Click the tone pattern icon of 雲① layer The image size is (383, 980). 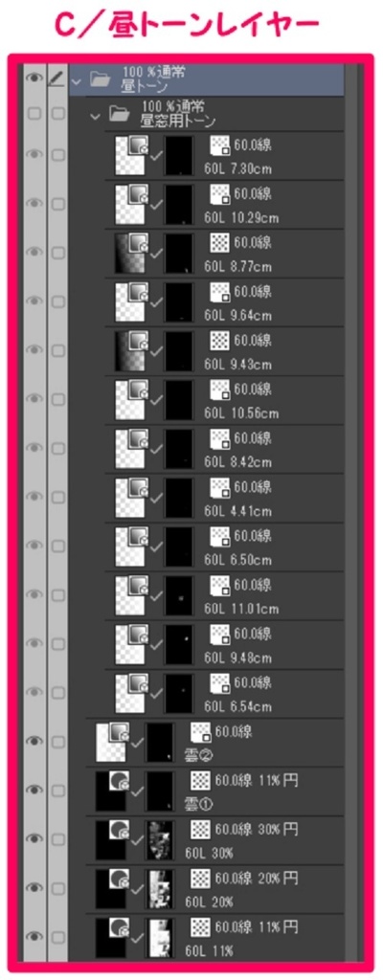point(200,781)
